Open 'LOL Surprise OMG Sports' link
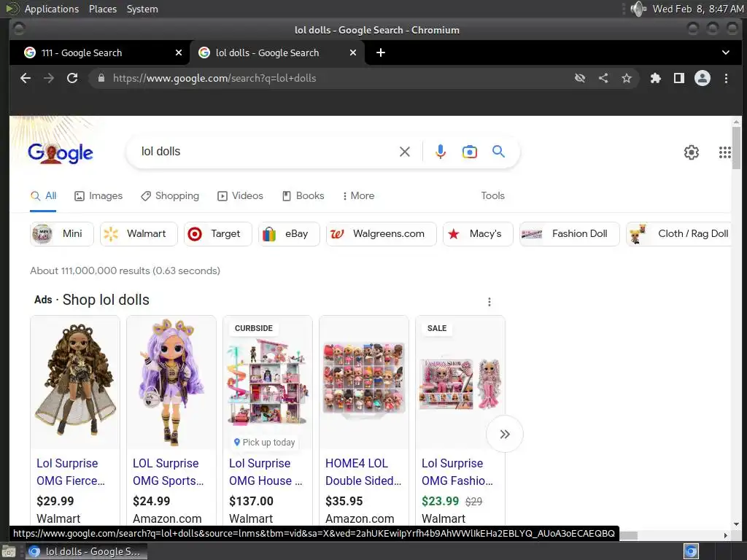The image size is (747, 560). pyautogui.click(x=168, y=472)
